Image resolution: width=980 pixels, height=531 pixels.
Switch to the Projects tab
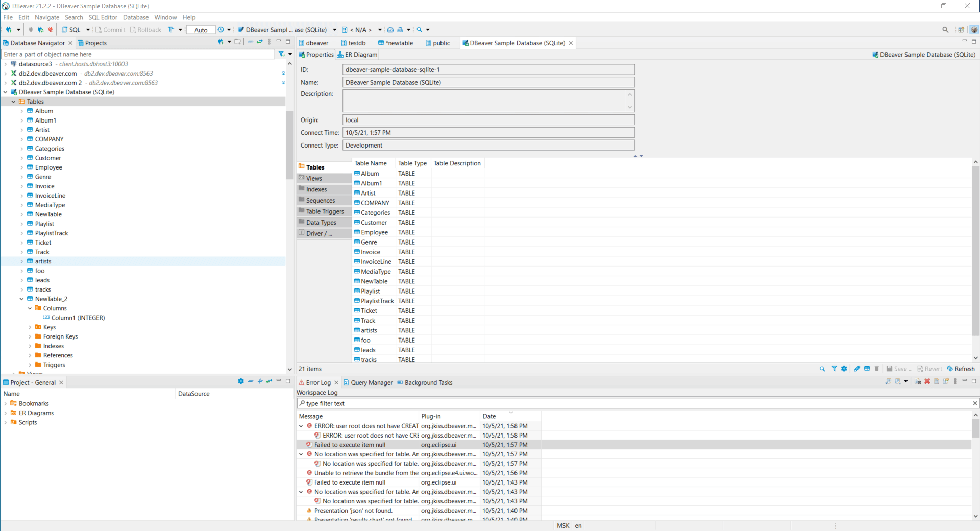[x=92, y=43]
